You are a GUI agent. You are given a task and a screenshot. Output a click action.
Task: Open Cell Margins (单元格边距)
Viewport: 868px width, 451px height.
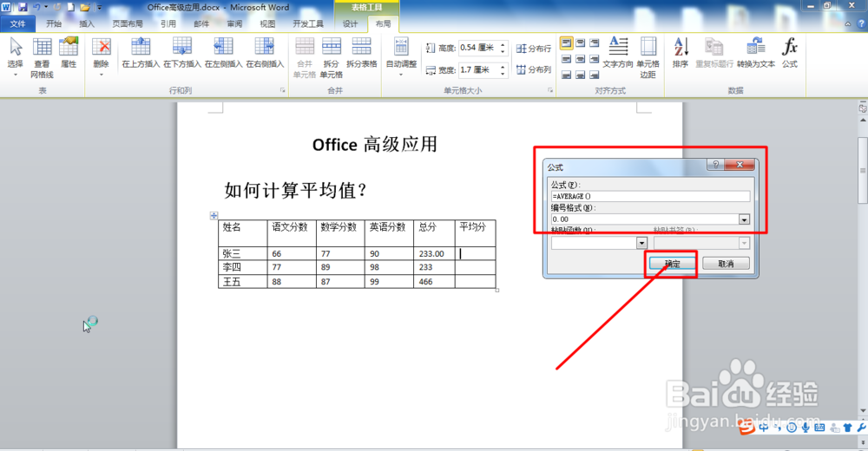point(648,57)
